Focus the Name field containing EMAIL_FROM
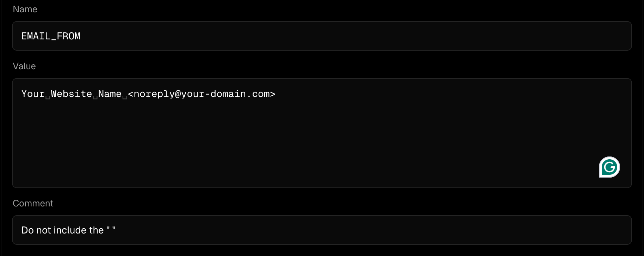The image size is (644, 256). pos(322,36)
